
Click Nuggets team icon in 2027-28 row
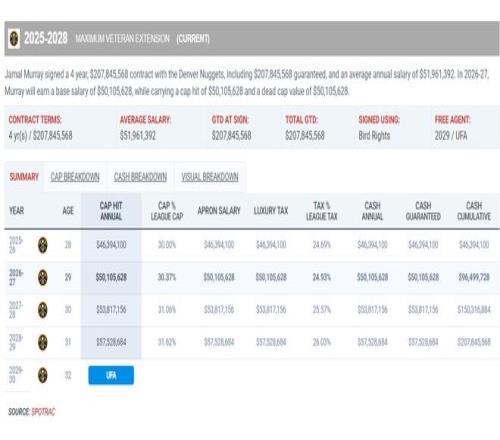(x=43, y=310)
